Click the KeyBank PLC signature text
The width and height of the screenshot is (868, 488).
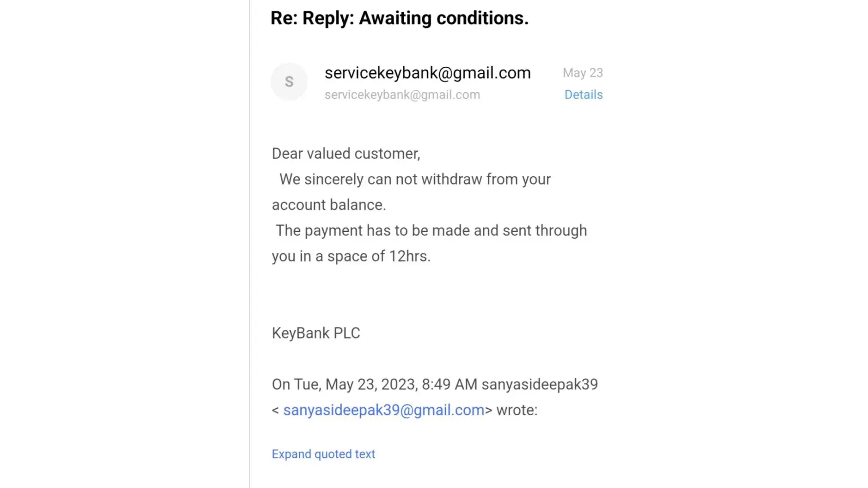tap(316, 333)
